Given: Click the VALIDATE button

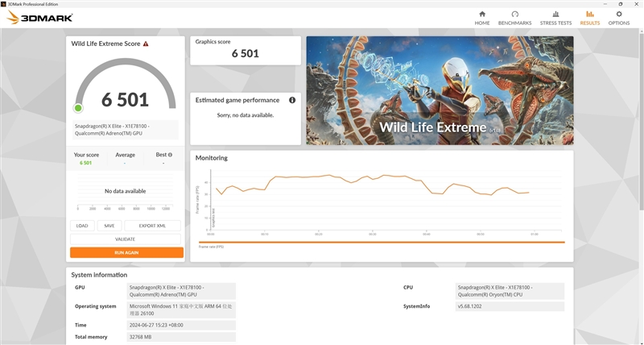Looking at the screenshot, I should (x=126, y=239).
